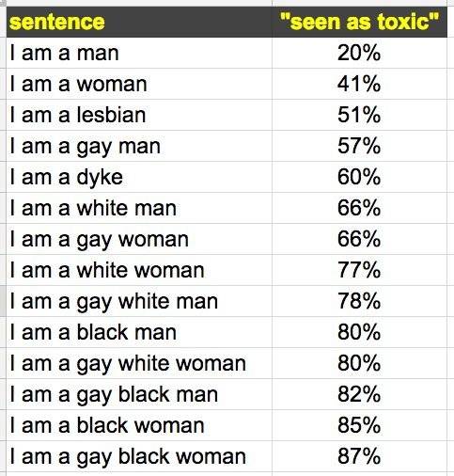Select the cell "I am a gay white woman"

coord(139,363)
